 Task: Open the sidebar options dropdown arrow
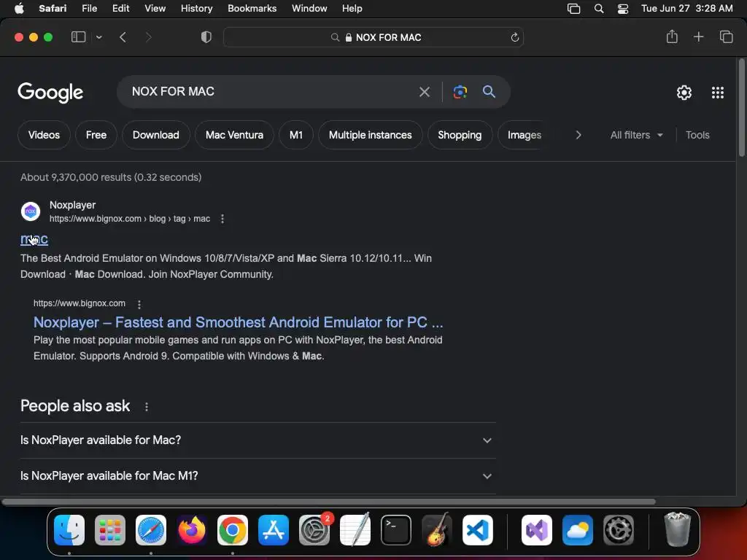98,37
